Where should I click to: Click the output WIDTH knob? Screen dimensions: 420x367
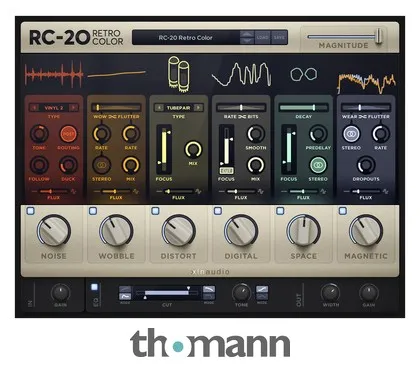331,293
